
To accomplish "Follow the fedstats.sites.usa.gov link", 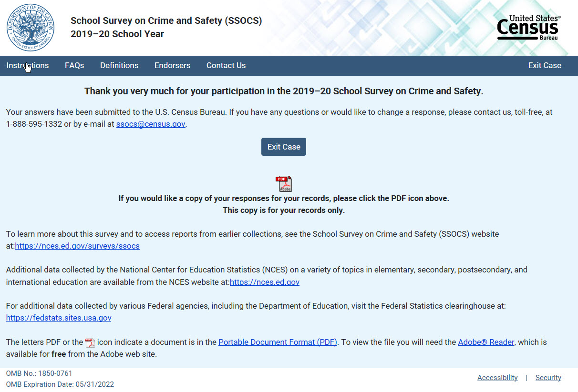I will (59, 318).
